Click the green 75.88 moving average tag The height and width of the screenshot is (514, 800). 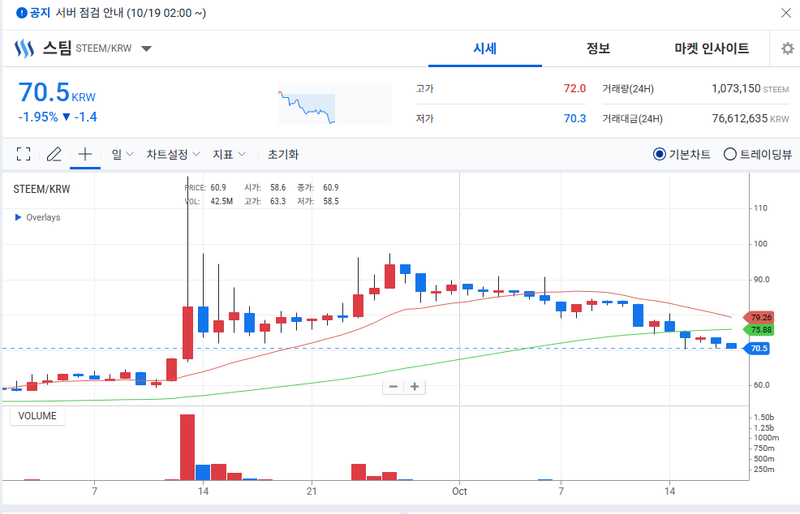(x=759, y=330)
